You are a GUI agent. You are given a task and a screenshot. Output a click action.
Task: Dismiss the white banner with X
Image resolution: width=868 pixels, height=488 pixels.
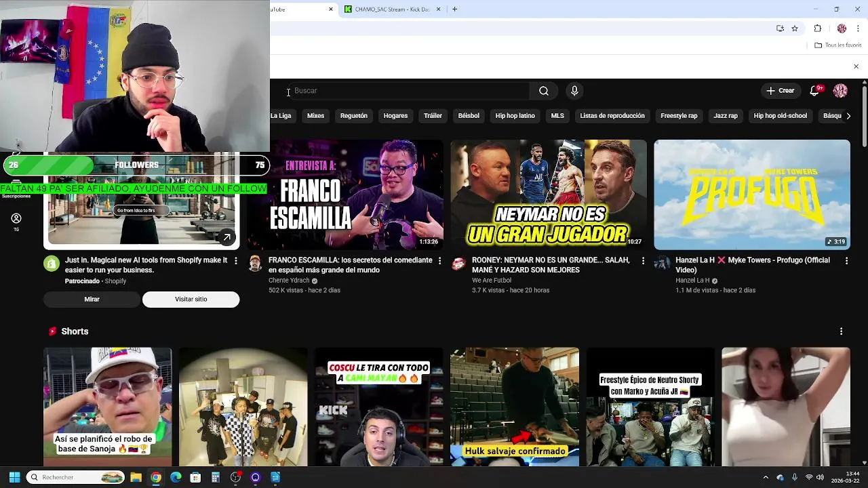click(x=856, y=66)
